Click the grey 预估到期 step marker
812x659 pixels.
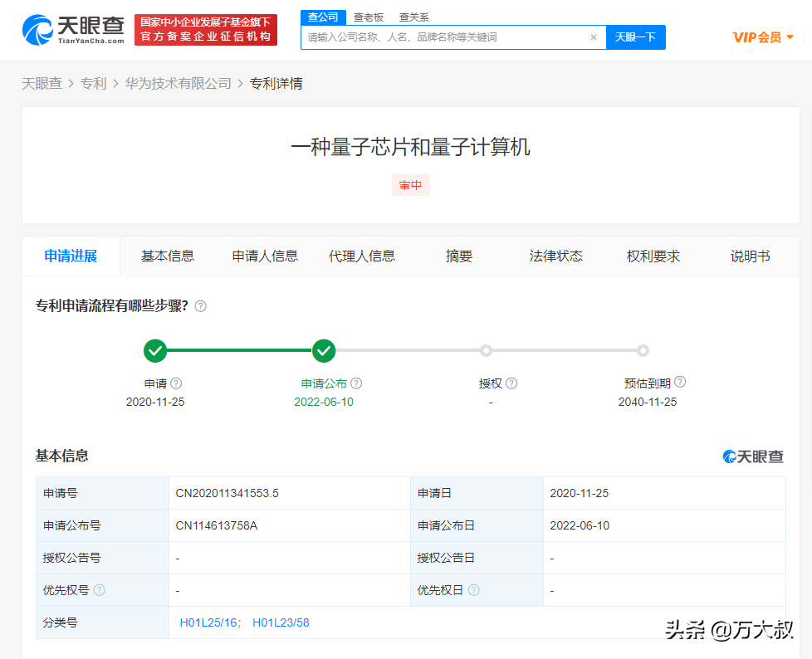click(643, 351)
